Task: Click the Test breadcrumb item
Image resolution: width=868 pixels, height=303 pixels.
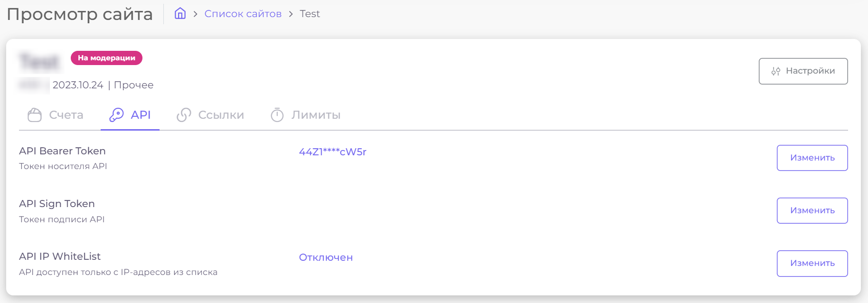Action: tap(310, 14)
